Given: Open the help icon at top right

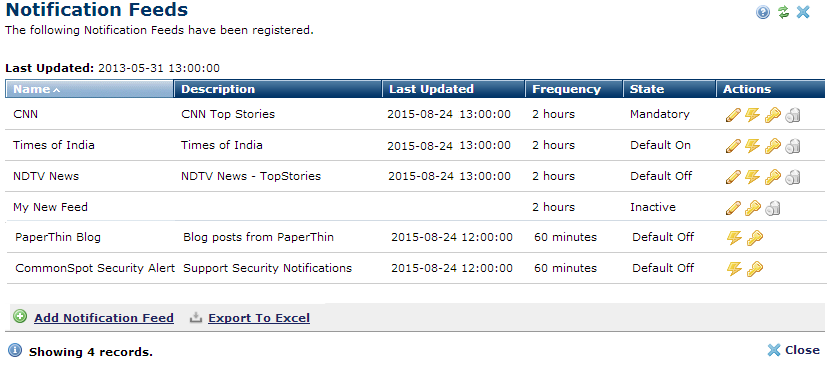Looking at the screenshot, I should pos(763,12).
